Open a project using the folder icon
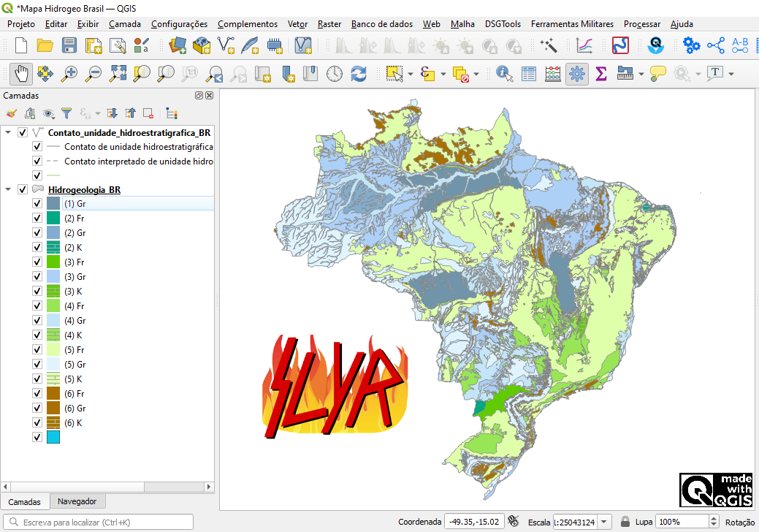The image size is (759, 532). tap(45, 45)
